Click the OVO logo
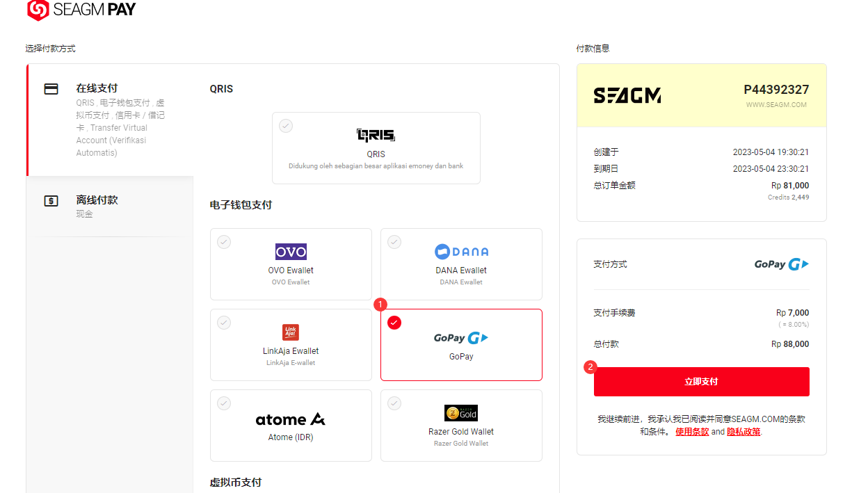The image size is (868, 493). tap(291, 252)
